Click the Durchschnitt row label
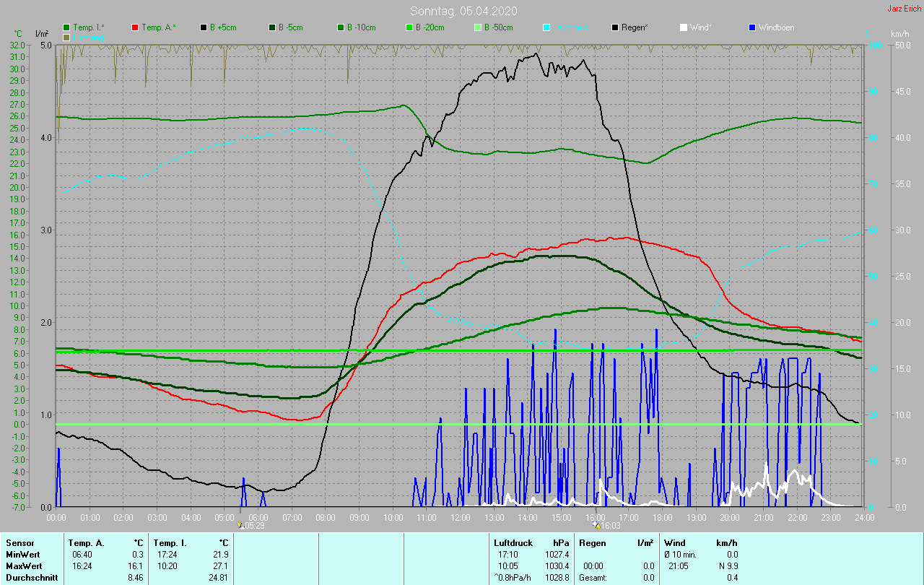924x585 pixels. [x=28, y=577]
